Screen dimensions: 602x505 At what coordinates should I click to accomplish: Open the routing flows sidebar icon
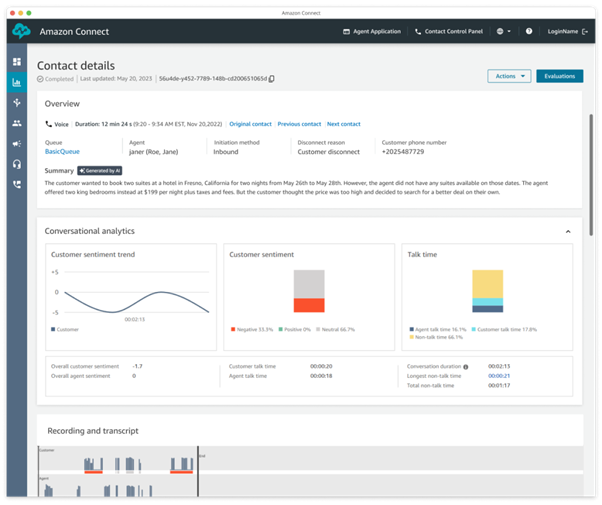coord(17,103)
